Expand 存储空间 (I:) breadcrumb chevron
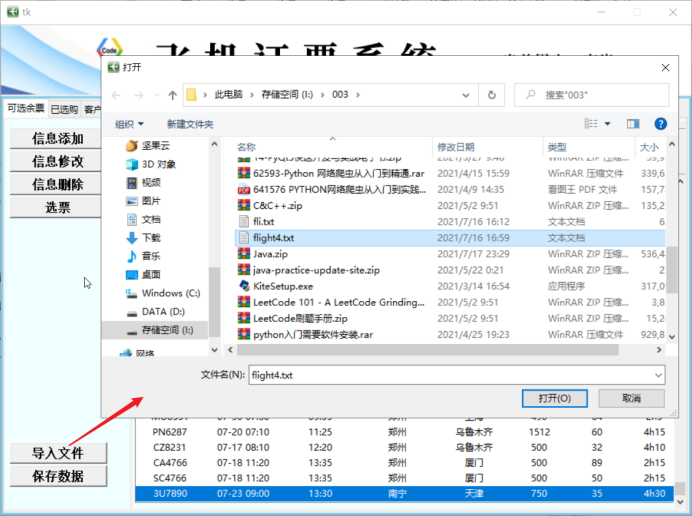 click(323, 95)
